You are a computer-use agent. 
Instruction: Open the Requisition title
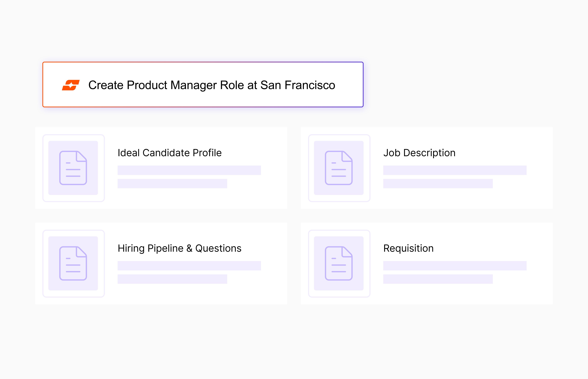[408, 248]
